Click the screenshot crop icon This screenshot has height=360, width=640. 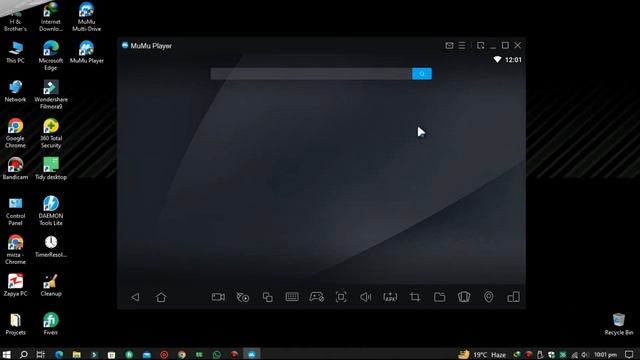(415, 297)
